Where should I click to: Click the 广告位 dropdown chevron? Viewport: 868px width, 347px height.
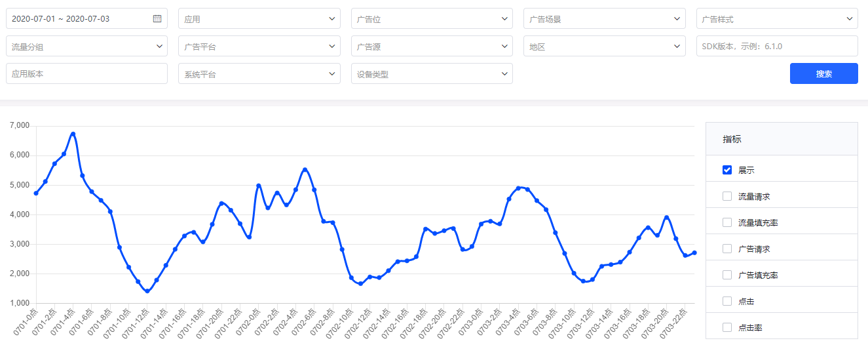coord(504,18)
